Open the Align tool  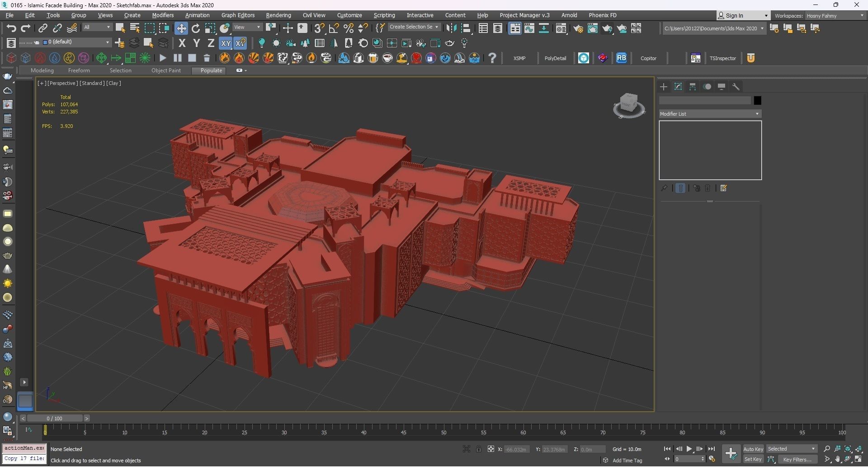pyautogui.click(x=466, y=28)
